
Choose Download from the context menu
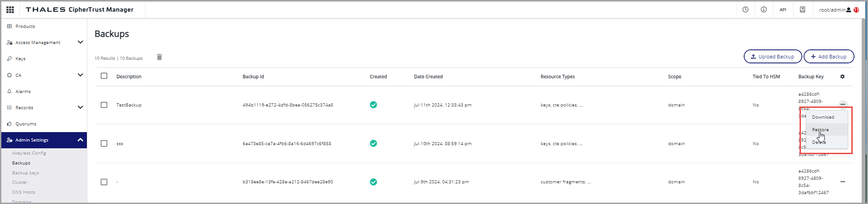(823, 117)
